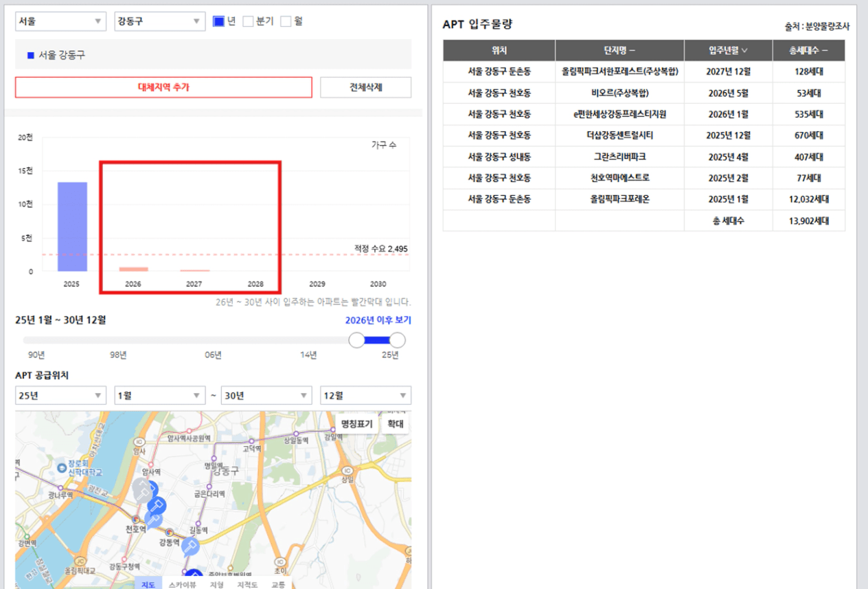Select the 년 (yearly) checkbox

(x=218, y=21)
